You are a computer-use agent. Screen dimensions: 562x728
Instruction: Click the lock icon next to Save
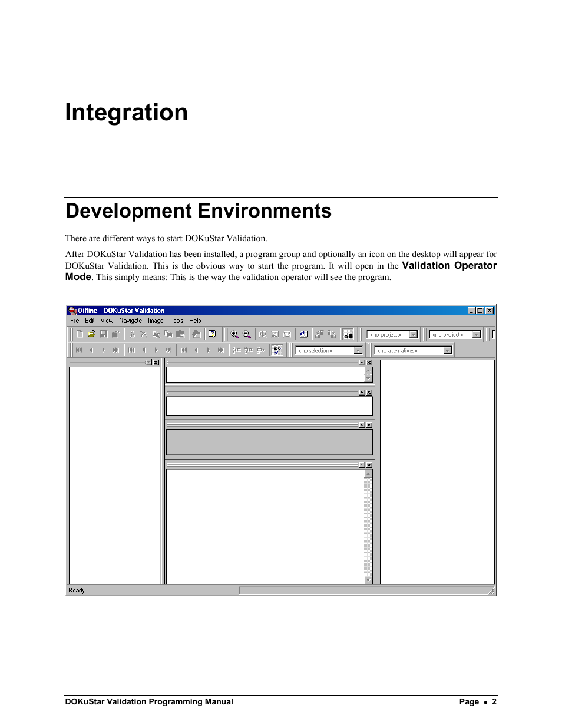(x=115, y=334)
